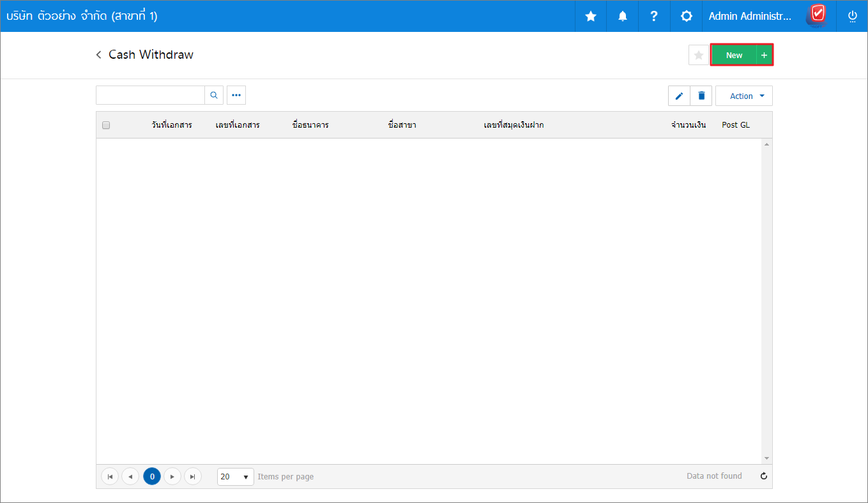Click the delete trash icon

pos(701,96)
